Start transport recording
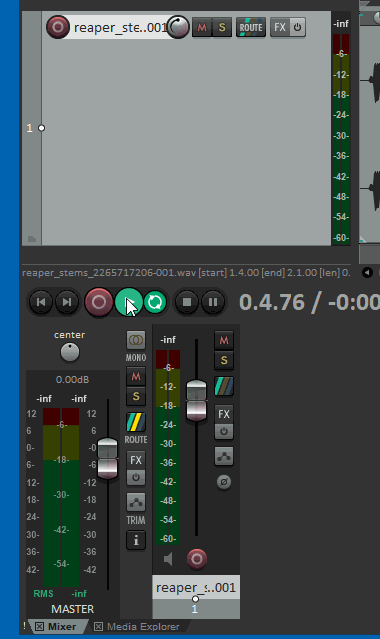Screen dimensions: 380x639 click(99, 302)
